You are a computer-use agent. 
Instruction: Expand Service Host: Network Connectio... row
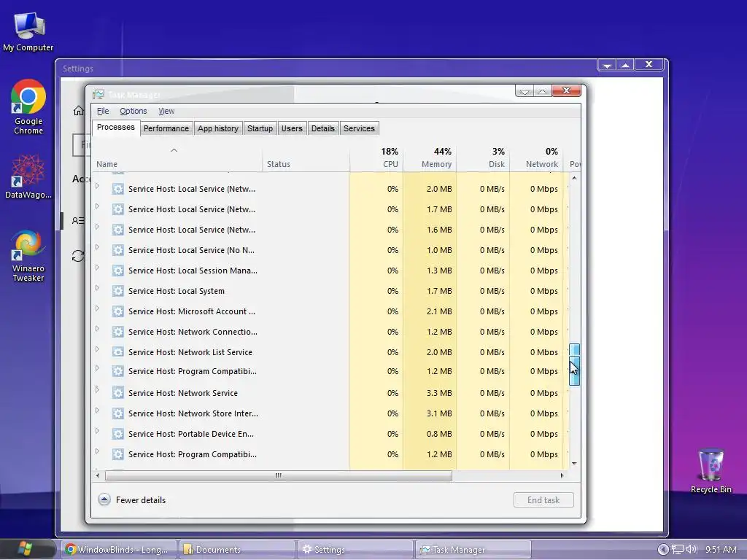(97, 329)
